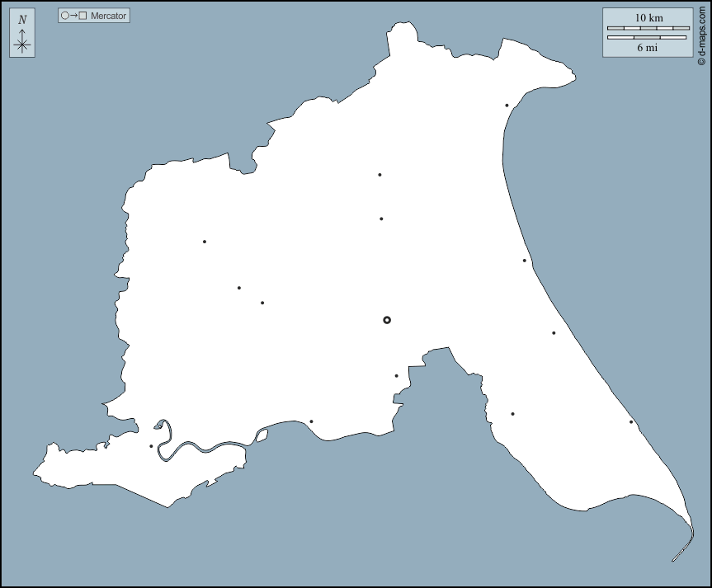
Task: Select the city dot beside the winding river
Action: (x=151, y=446)
